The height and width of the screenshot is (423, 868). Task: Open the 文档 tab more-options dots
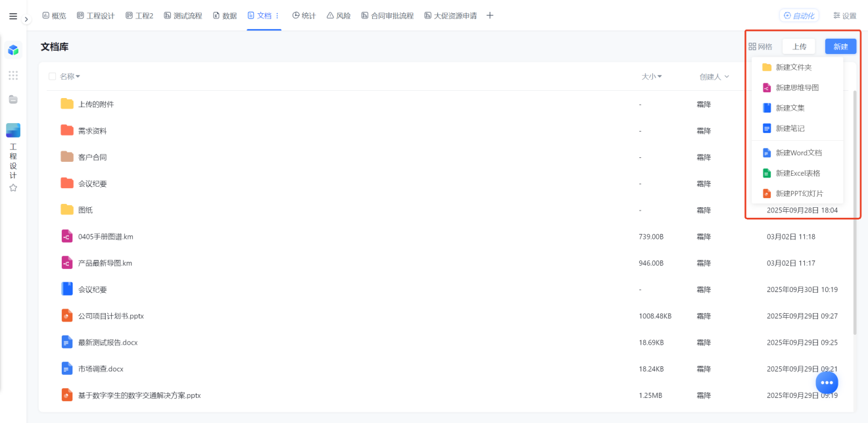tap(277, 16)
